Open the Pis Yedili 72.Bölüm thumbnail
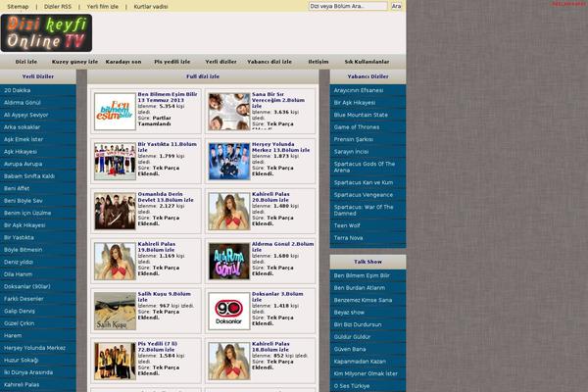 coord(115,361)
